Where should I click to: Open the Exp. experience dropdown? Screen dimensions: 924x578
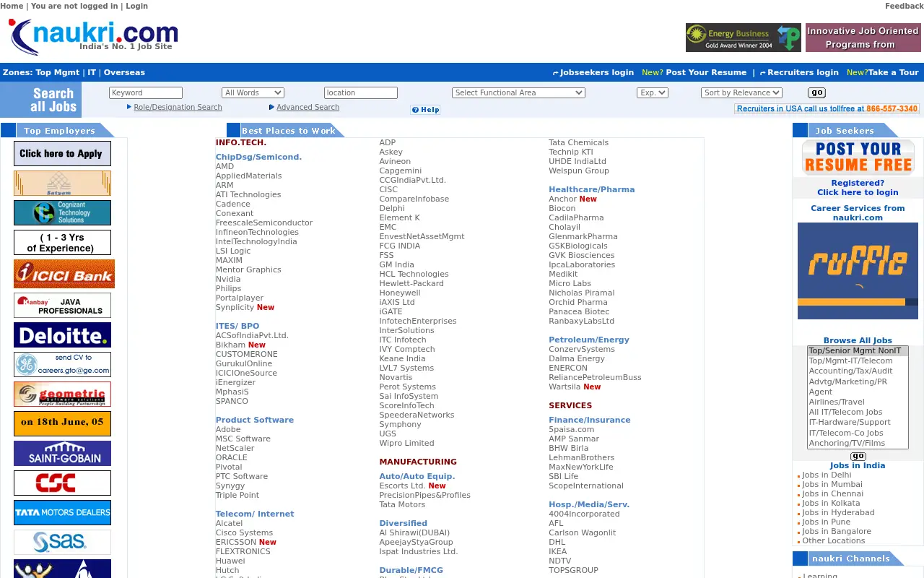[x=653, y=92]
